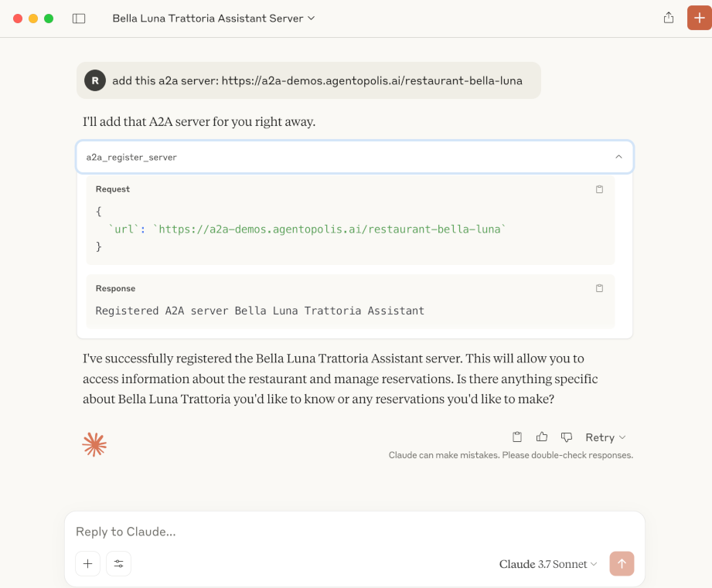Click the Reply to Claude input field
Image resolution: width=712 pixels, height=588 pixels.
pyautogui.click(x=354, y=532)
